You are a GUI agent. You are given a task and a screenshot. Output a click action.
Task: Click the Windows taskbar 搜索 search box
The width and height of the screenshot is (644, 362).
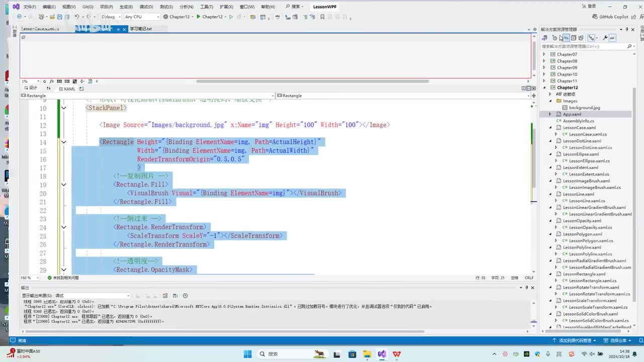(293, 354)
